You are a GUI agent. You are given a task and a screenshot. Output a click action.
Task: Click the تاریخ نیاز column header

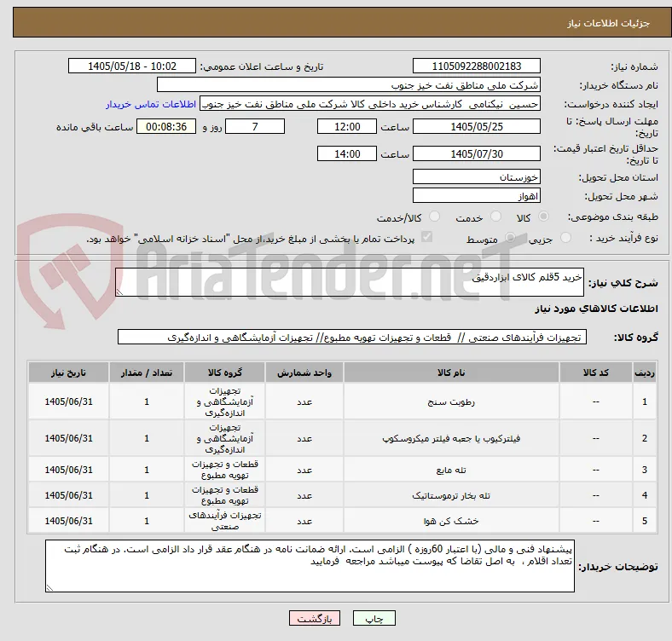coord(68,372)
